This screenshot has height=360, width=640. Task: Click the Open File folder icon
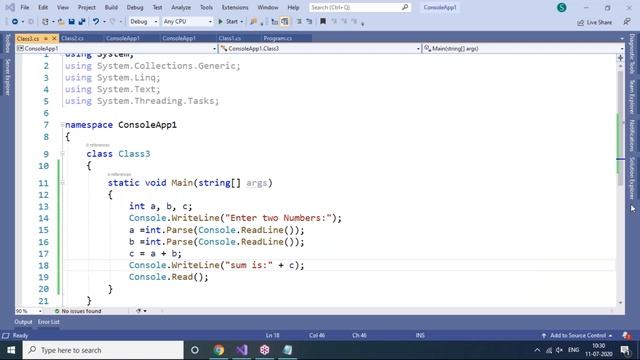point(61,22)
